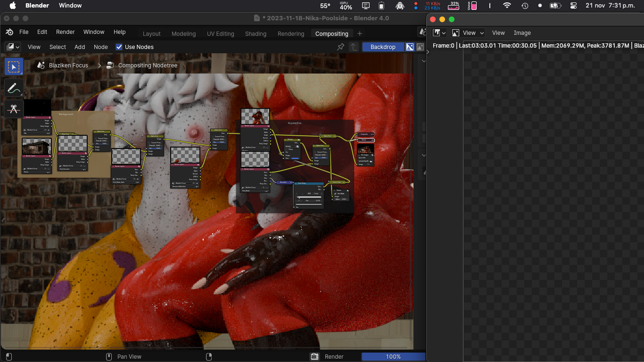
Task: Click the Add Workspace plus icon
Action: pos(360,33)
